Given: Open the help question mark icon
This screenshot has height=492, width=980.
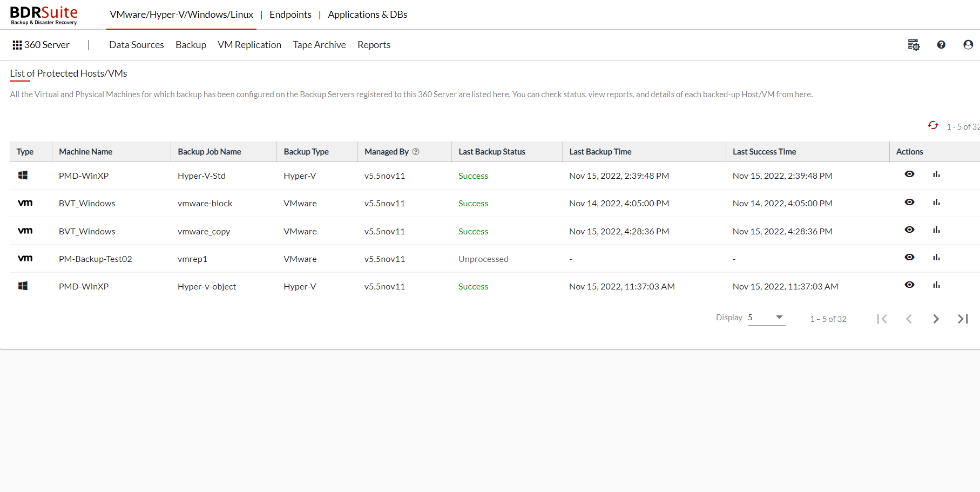Looking at the screenshot, I should (941, 45).
